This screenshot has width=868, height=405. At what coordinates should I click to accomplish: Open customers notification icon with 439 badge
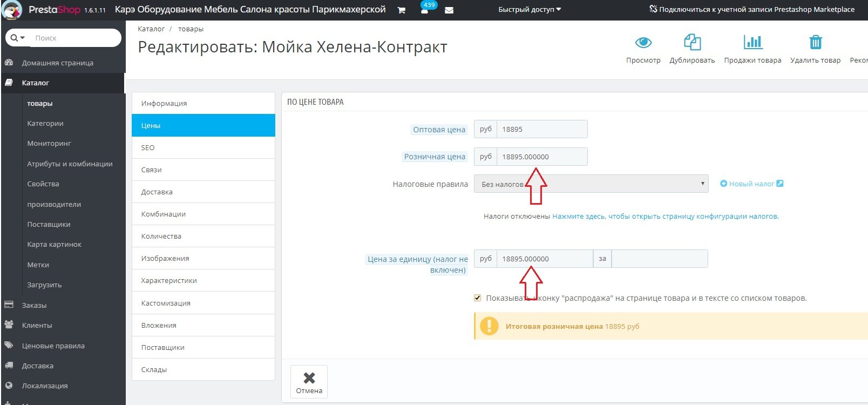tap(425, 10)
